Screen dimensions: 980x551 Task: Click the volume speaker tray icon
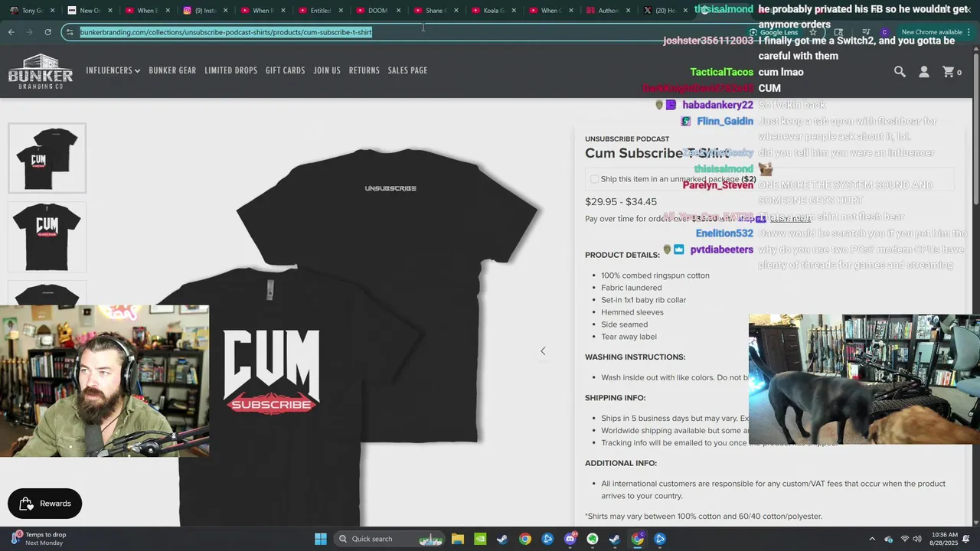[x=919, y=539]
